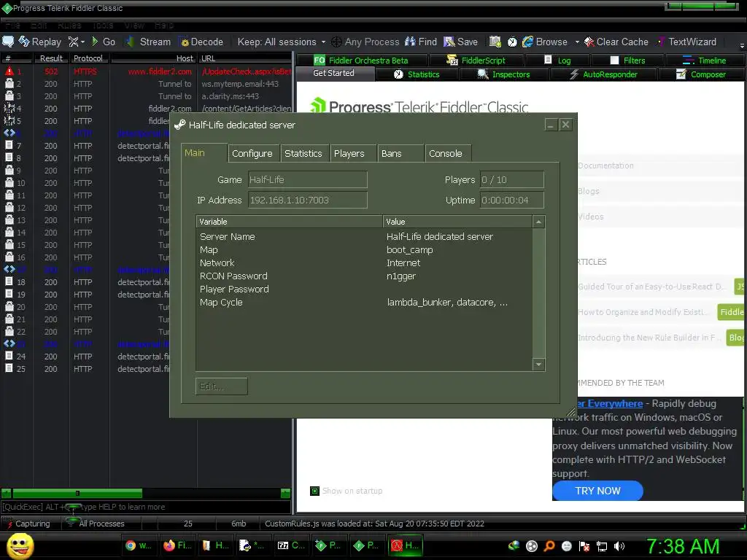Click the Go toolbar button

104,42
